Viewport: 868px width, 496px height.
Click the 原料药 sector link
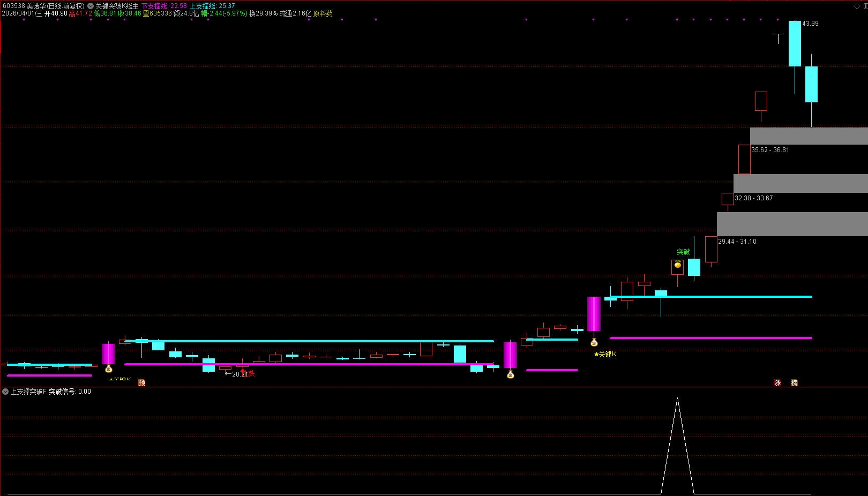coord(323,13)
